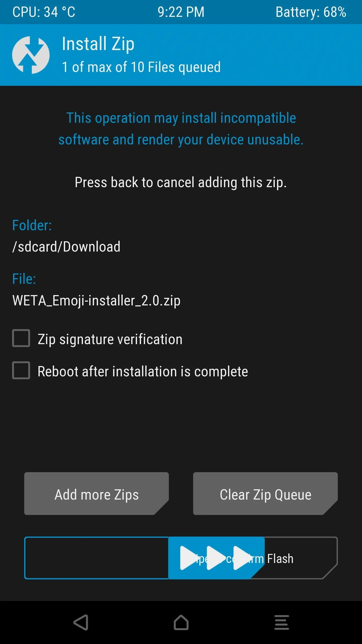Tap the WETA_Emoji-installer_2.0.zip file name

96,301
